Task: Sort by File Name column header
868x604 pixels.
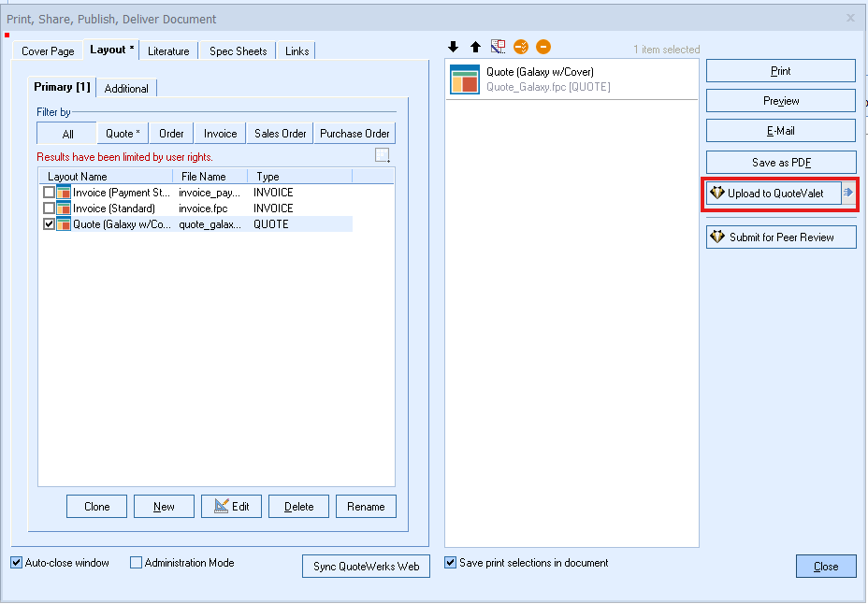Action: [x=210, y=177]
